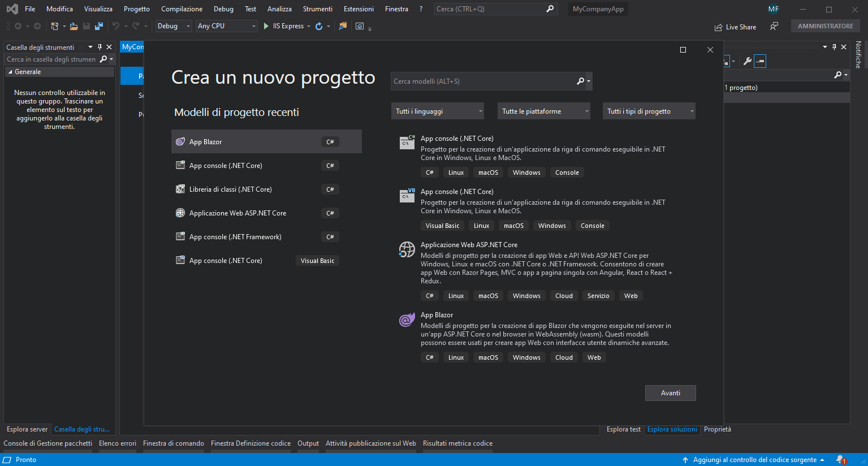Click the Visual Basic tag in results
This screenshot has height=466, width=868.
442,226
